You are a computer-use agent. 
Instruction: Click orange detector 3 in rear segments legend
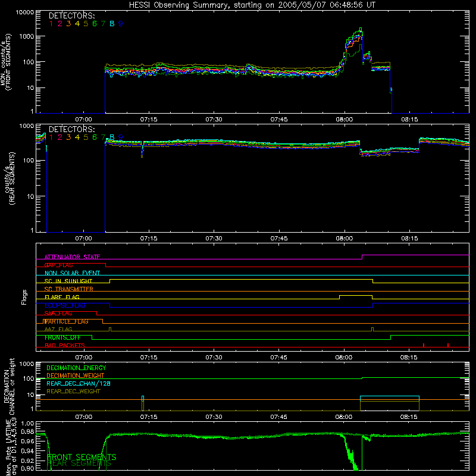pos(68,137)
